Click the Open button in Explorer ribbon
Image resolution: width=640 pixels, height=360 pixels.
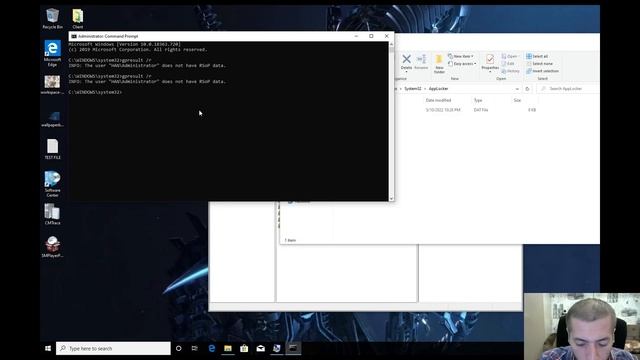pos(510,56)
